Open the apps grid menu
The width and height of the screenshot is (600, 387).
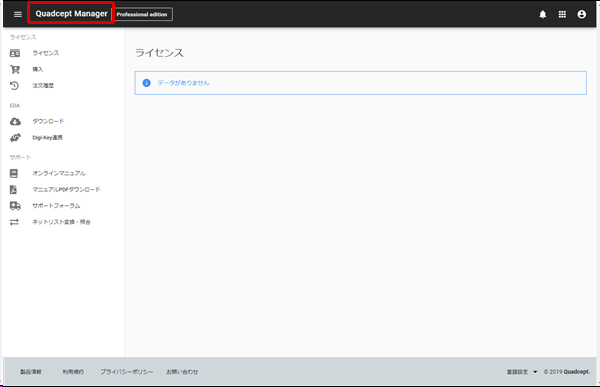(562, 14)
